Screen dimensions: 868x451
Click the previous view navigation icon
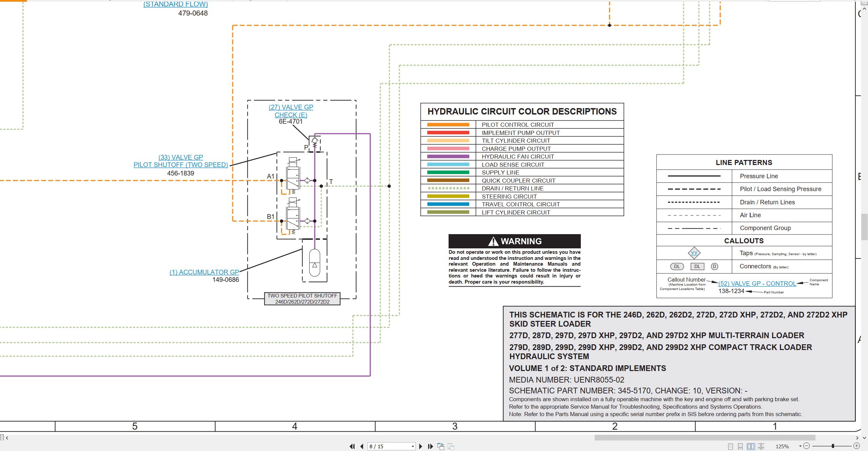pos(441,446)
